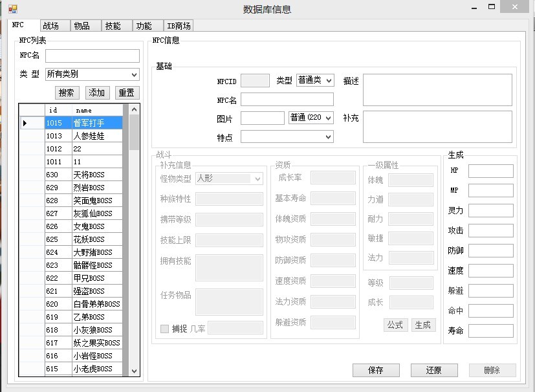Switch to the 战场 tab
Image resolution: width=535 pixels, height=392 pixels.
pyautogui.click(x=55, y=26)
